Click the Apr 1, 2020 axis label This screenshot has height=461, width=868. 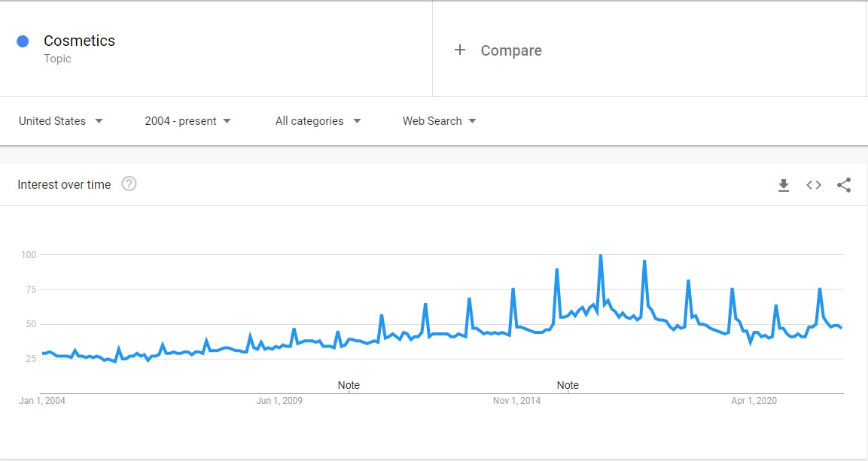coord(754,401)
